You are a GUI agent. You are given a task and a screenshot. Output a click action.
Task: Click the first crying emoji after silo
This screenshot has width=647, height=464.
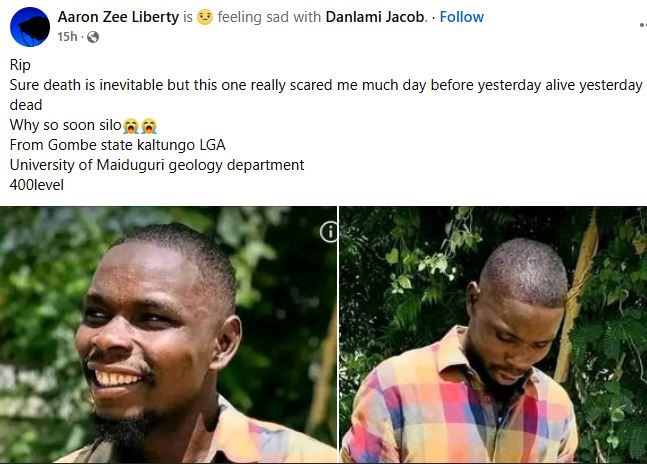[x=131, y=126]
